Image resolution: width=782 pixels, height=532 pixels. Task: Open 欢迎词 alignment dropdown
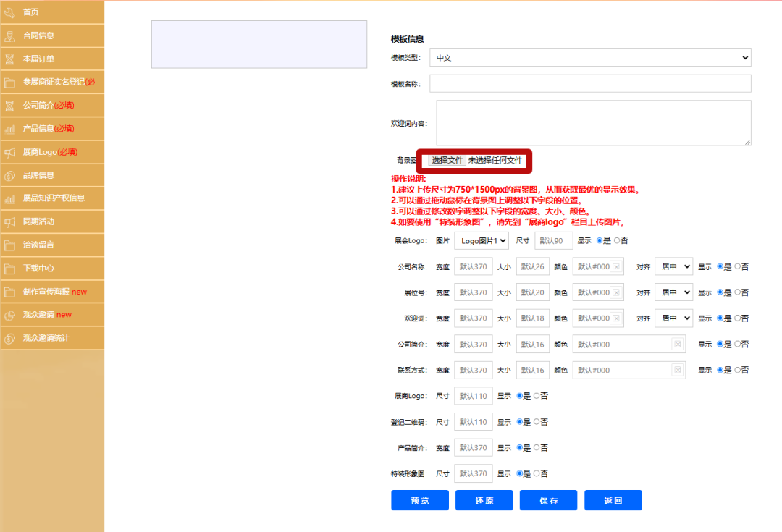[x=674, y=318]
